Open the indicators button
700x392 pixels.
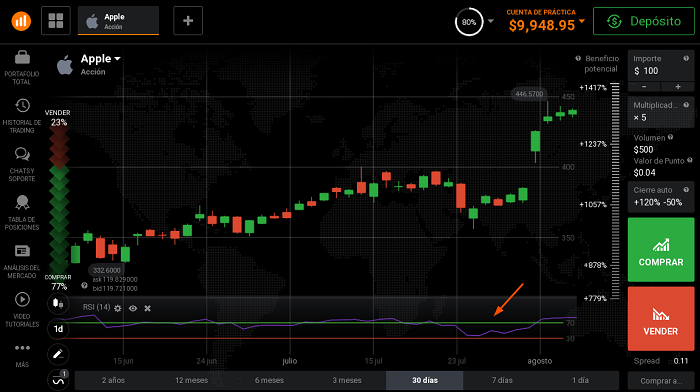click(58, 380)
